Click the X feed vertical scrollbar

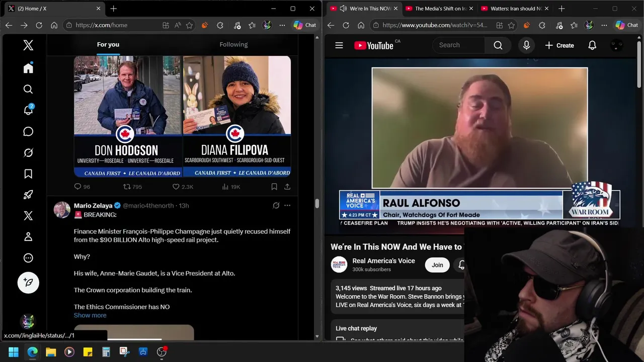317,204
